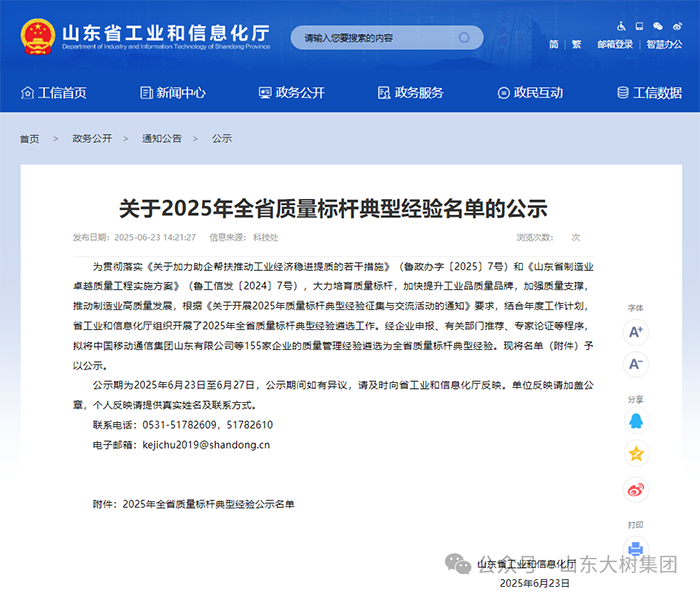The height and width of the screenshot is (593, 700).
Task: Click the search magnifier icon
Action: coord(465,38)
